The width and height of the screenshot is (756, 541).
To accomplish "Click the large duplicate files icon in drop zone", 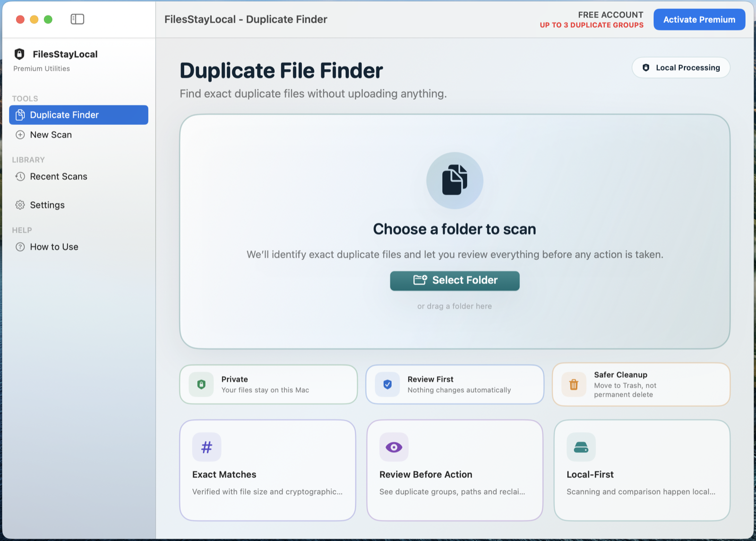I will pyautogui.click(x=455, y=180).
